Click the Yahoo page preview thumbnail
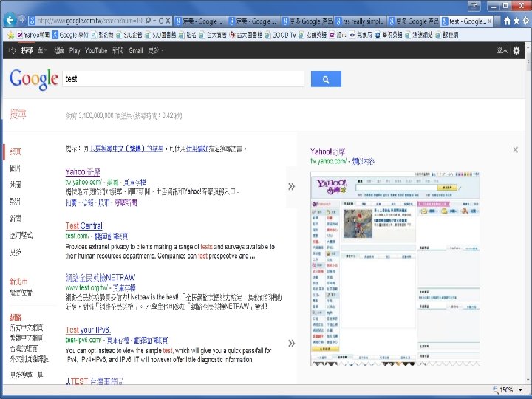532x399 pixels. click(395, 269)
